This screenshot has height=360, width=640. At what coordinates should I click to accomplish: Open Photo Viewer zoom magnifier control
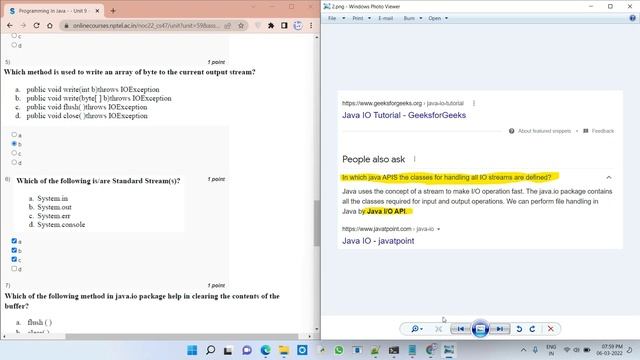(x=415, y=329)
